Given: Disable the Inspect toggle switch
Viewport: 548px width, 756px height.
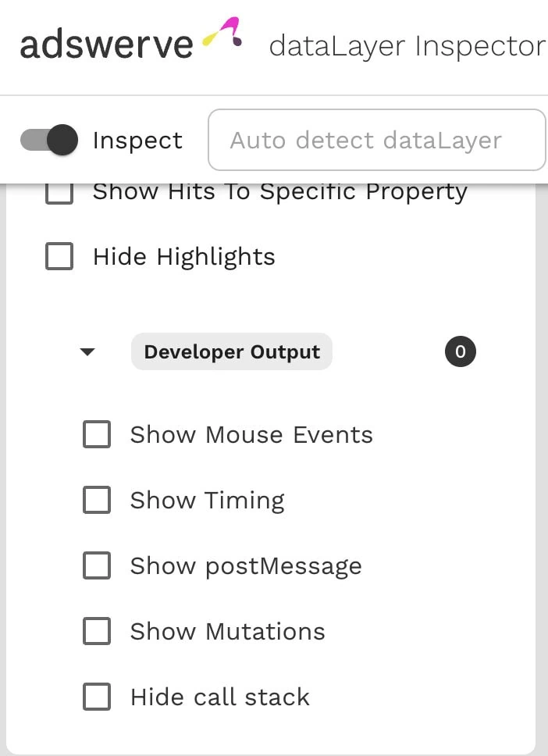Looking at the screenshot, I should pyautogui.click(x=48, y=140).
